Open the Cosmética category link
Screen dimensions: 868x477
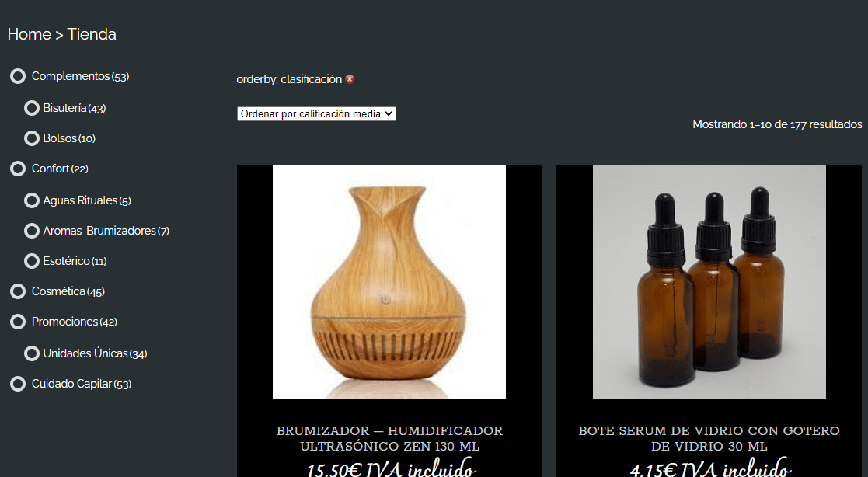[58, 291]
